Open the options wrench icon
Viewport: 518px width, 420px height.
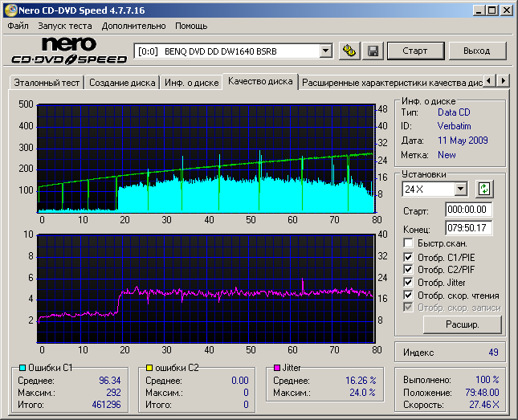pyautogui.click(x=349, y=51)
